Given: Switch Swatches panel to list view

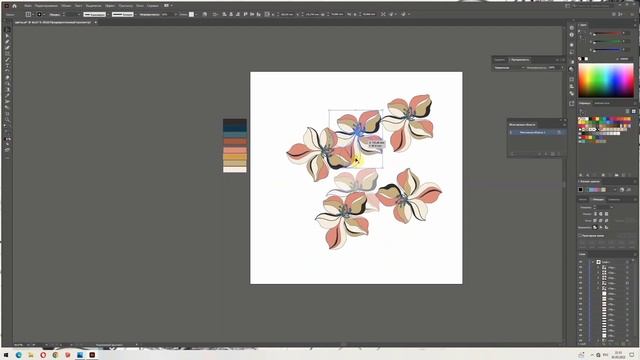Looking at the screenshot, I should tap(628, 111).
